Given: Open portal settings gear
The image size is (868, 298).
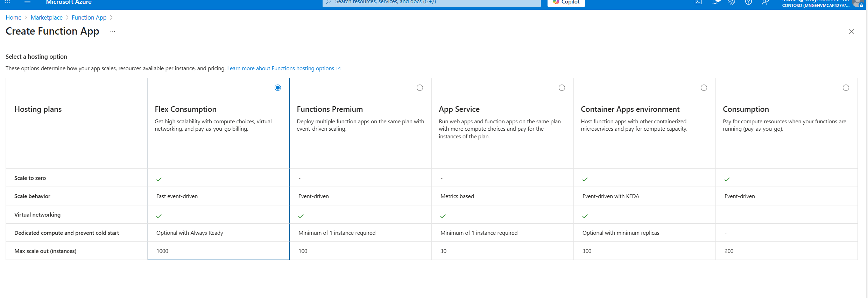Looking at the screenshot, I should coord(732,2).
